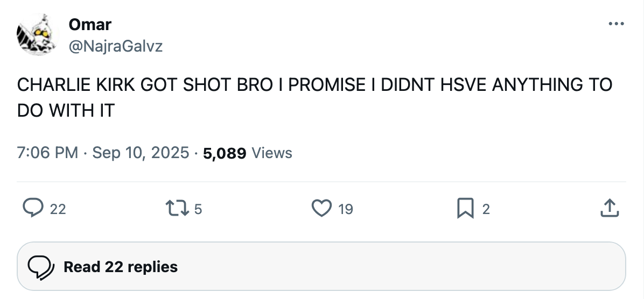Click the 7:06 PM time text

click(48, 153)
